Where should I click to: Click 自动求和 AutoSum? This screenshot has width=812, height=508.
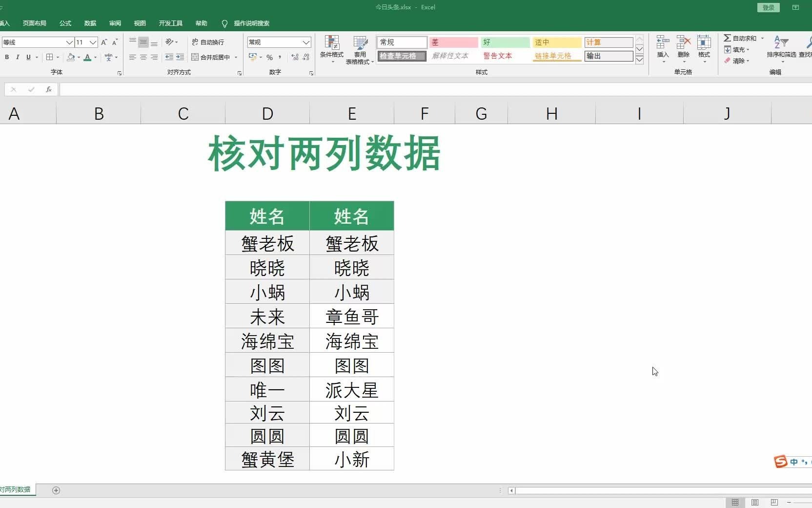click(740, 38)
